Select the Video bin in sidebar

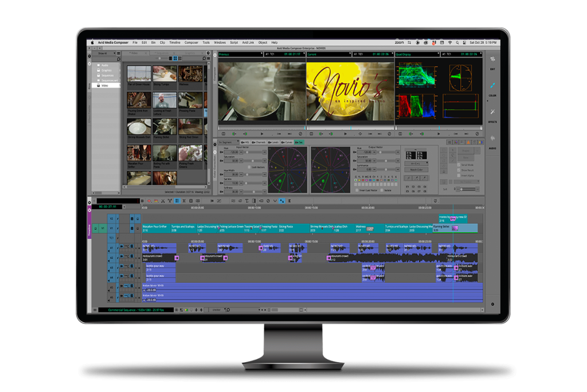pyautogui.click(x=105, y=85)
